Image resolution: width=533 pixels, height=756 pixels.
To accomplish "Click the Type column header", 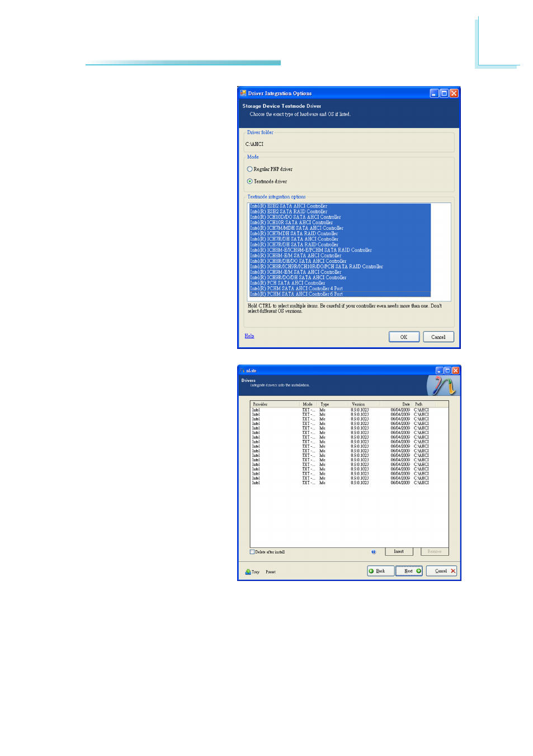I will 325,404.
